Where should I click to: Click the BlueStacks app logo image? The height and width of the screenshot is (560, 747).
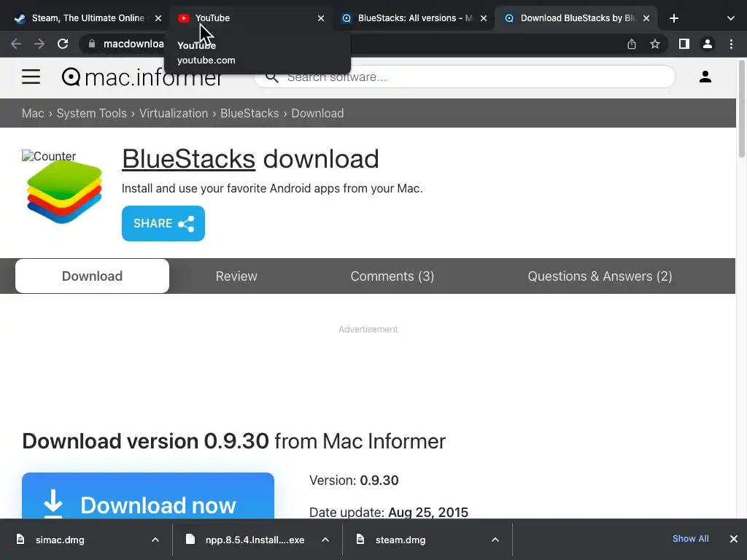64,192
